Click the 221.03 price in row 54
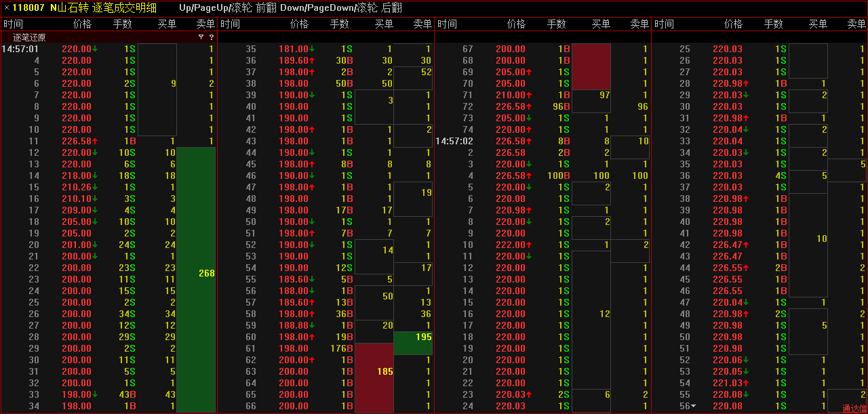The width and height of the screenshot is (868, 414). (727, 383)
